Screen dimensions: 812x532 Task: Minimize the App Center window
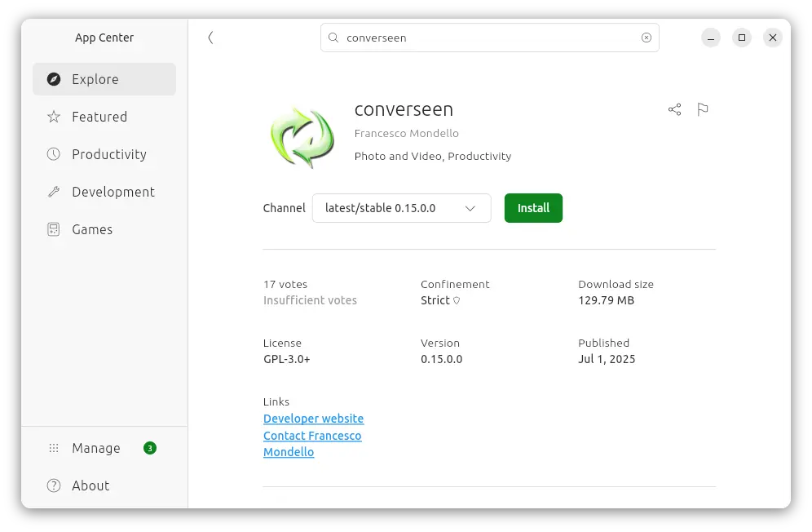711,38
